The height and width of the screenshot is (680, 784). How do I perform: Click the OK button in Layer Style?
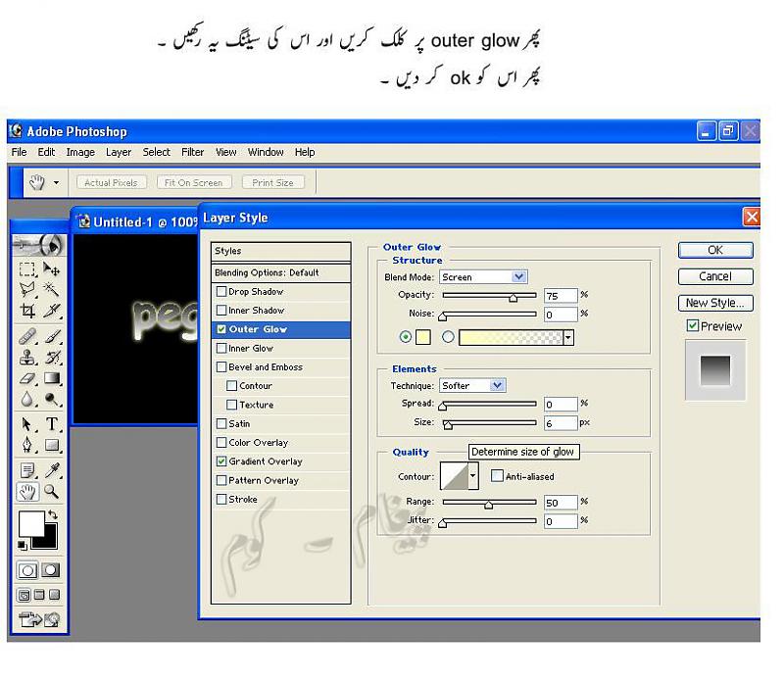pyautogui.click(x=715, y=251)
